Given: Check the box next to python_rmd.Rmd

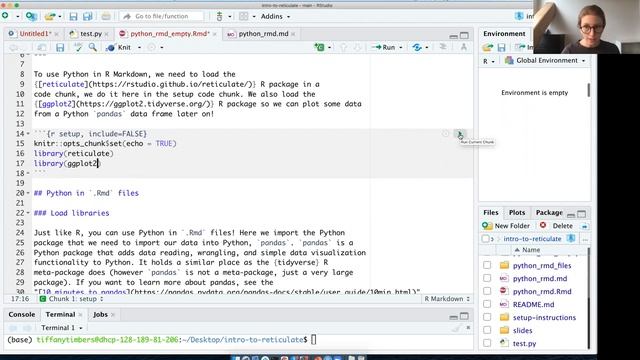Looking at the screenshot, I should [487, 291].
